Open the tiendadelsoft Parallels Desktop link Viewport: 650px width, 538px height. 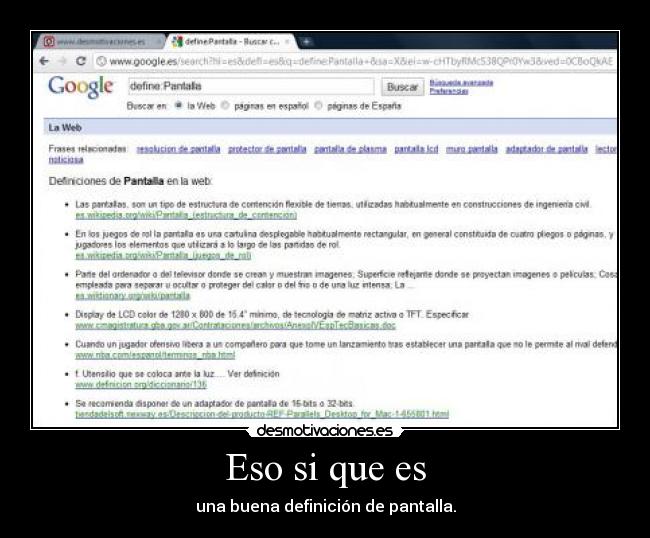pyautogui.click(x=262, y=414)
